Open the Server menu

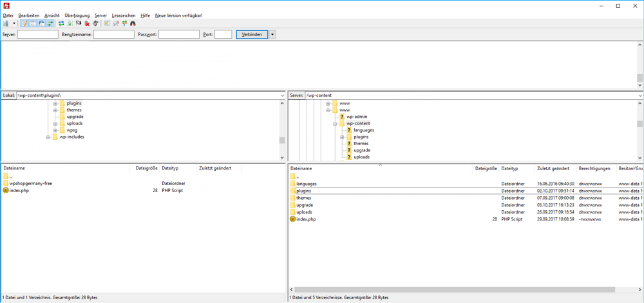click(100, 15)
